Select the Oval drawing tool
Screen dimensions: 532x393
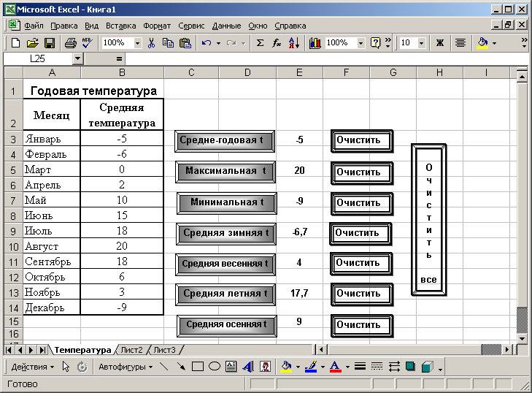coord(215,367)
